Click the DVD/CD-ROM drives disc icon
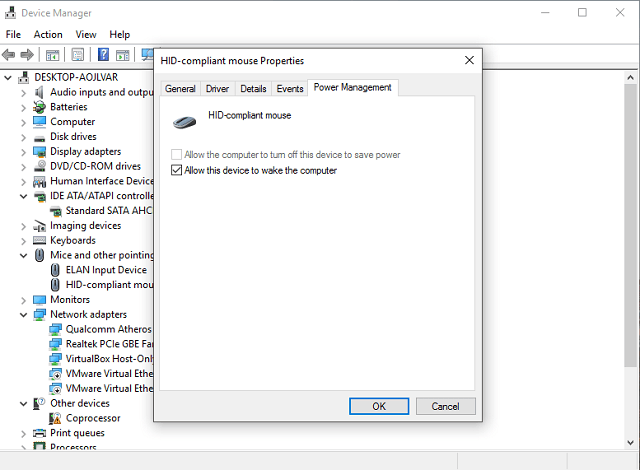Viewport: 640px width, 470px height. [40, 166]
